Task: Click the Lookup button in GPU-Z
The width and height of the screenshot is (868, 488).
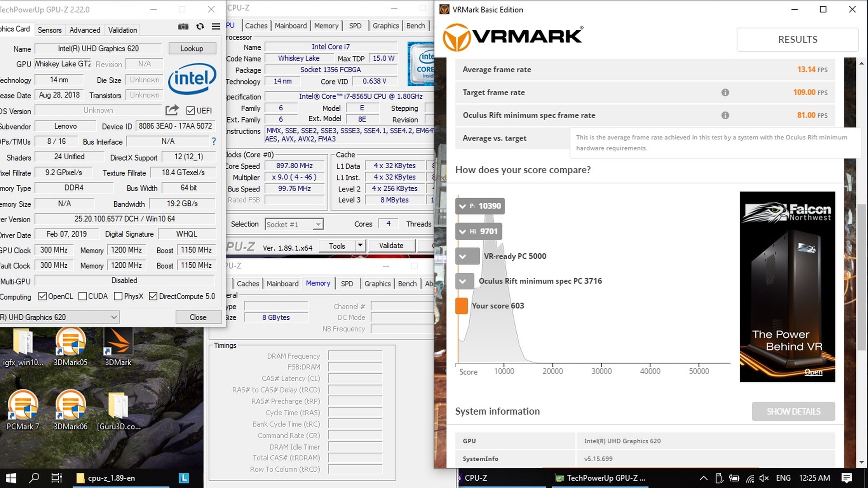Action: coord(192,48)
